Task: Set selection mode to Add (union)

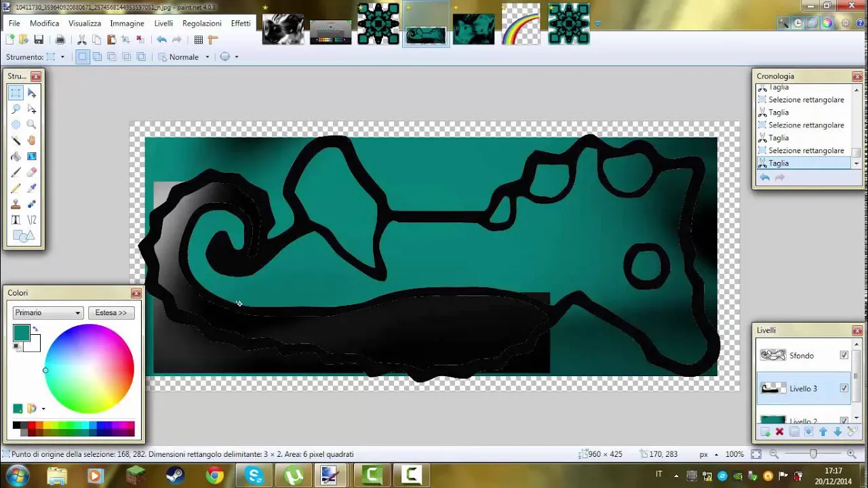Action: pyautogui.click(x=97, y=57)
